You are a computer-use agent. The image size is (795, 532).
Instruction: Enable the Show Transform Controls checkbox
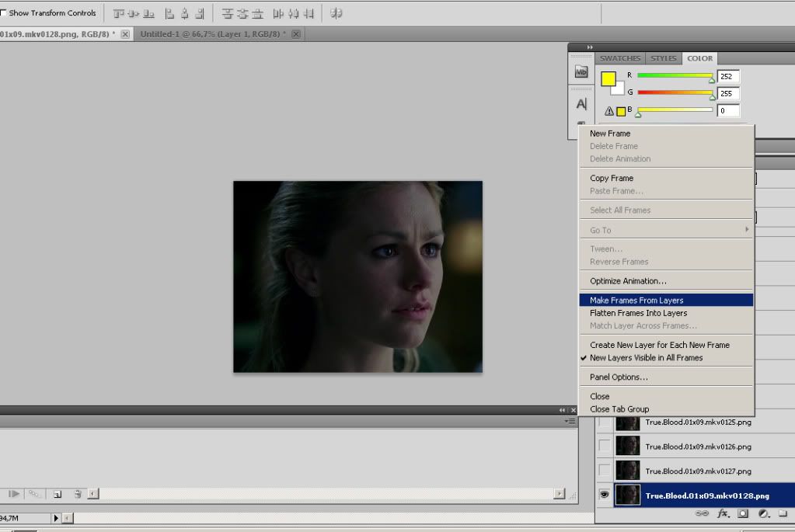(x=3, y=13)
